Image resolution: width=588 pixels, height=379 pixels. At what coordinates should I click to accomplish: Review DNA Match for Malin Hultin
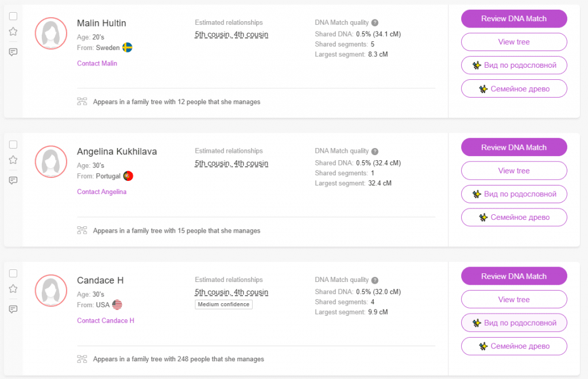pos(514,19)
